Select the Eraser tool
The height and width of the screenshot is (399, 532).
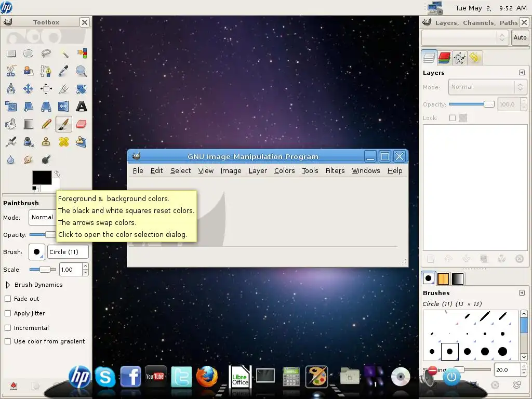coord(82,124)
